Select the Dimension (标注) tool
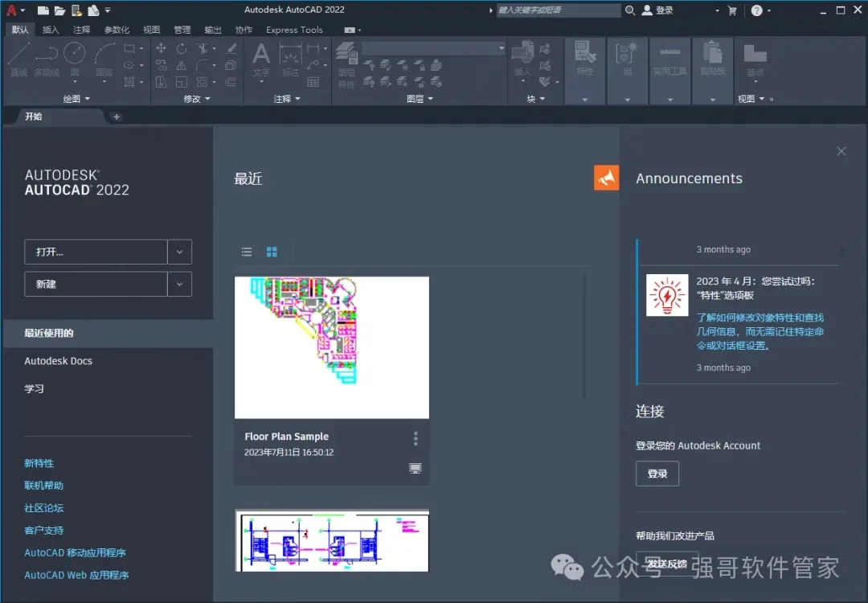The height and width of the screenshot is (603, 868). (x=290, y=59)
